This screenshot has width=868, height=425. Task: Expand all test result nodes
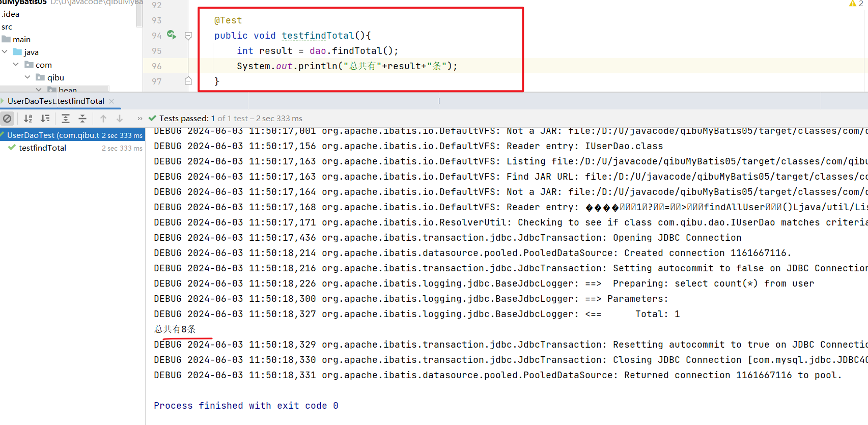[x=66, y=119]
